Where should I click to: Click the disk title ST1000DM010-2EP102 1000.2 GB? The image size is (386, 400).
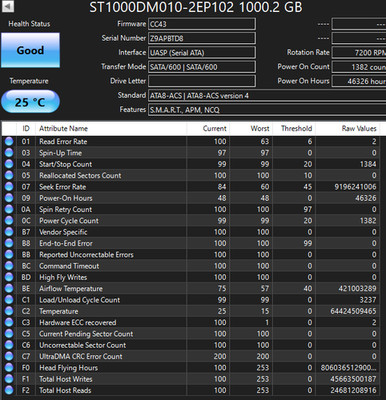click(x=196, y=7)
